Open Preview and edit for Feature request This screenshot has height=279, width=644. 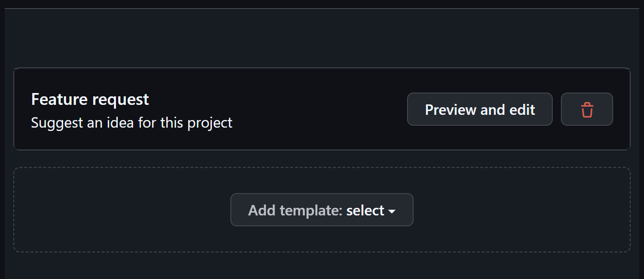pos(480,110)
